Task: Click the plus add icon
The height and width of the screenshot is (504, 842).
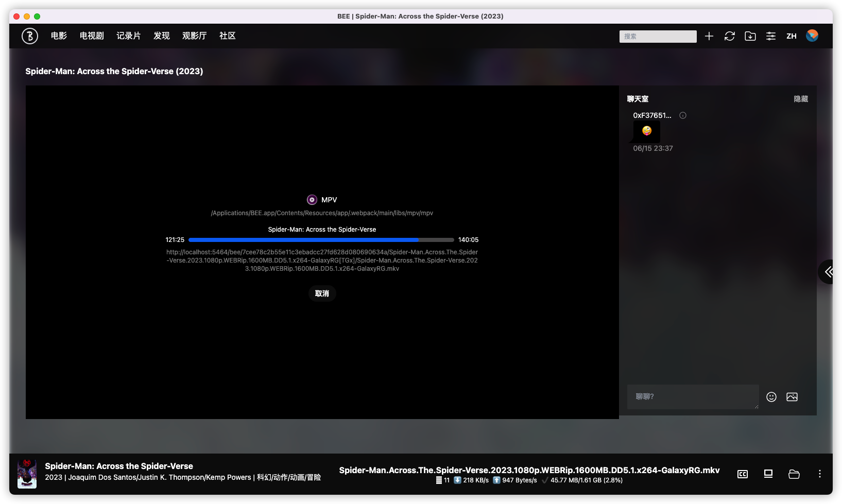Action: tap(709, 36)
